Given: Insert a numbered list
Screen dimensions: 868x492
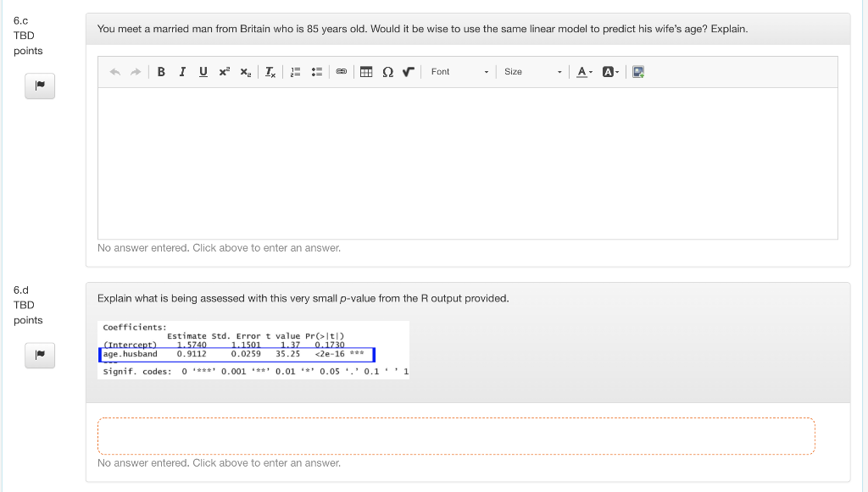Looking at the screenshot, I should click(296, 72).
